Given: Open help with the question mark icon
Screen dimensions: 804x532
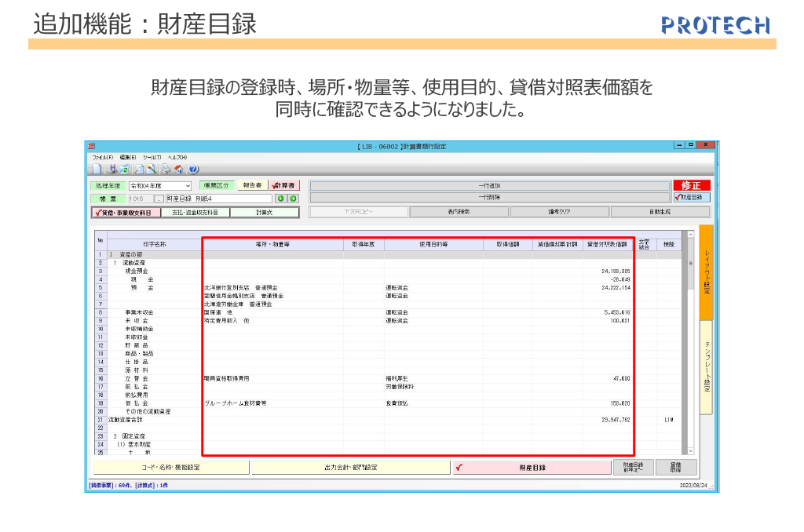Looking at the screenshot, I should (193, 169).
